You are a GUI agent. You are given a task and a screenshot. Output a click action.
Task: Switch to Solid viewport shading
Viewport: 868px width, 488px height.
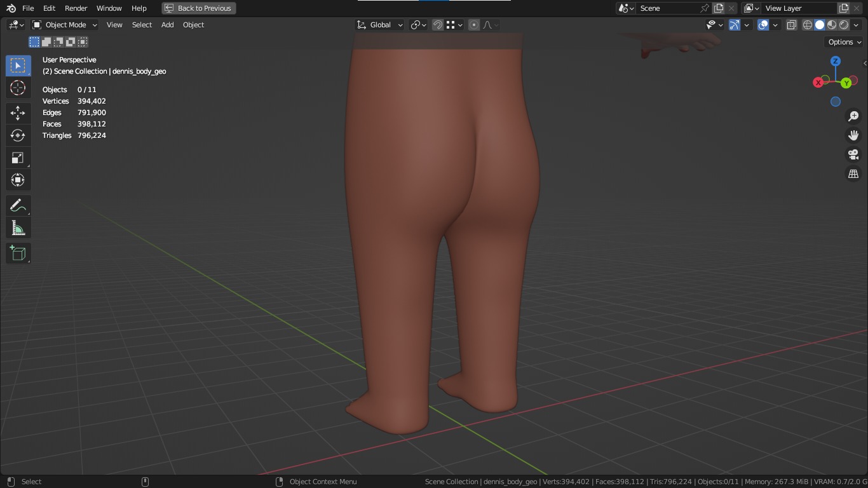click(x=820, y=25)
